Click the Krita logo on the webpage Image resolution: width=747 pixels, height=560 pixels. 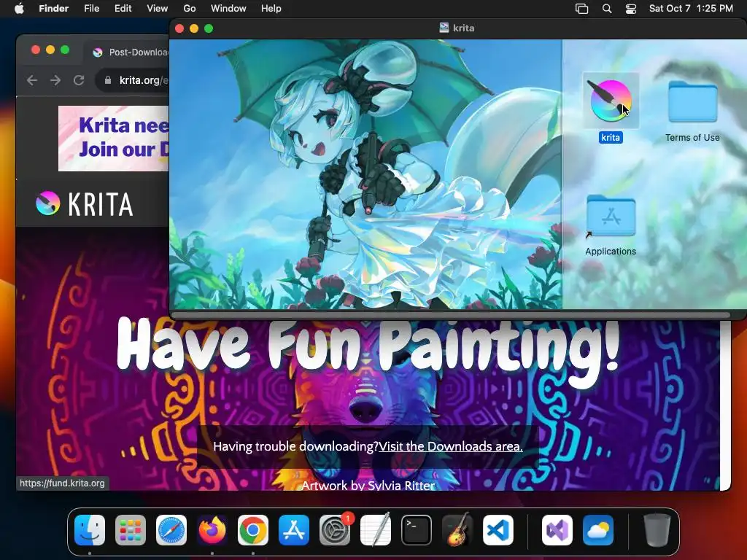[x=85, y=204]
